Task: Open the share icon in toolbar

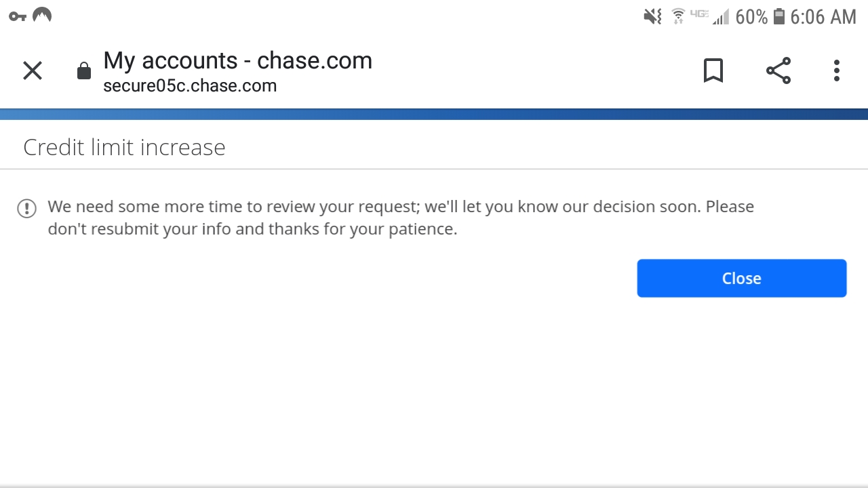Action: point(778,70)
